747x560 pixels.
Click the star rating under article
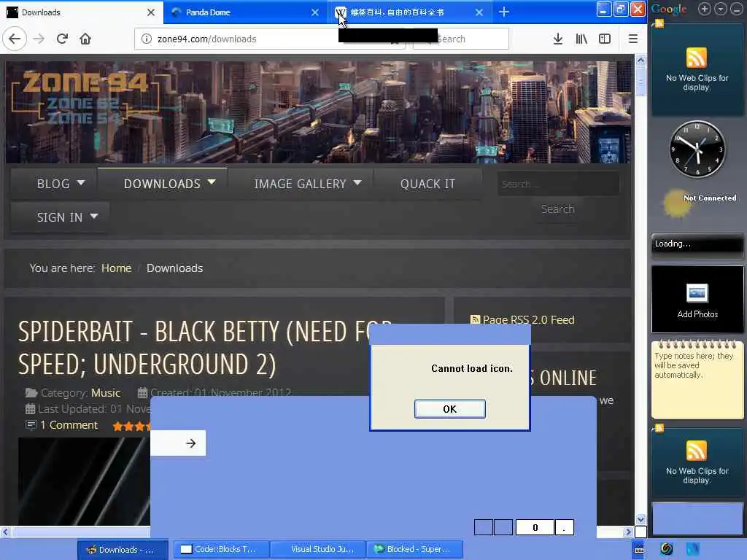(x=131, y=426)
